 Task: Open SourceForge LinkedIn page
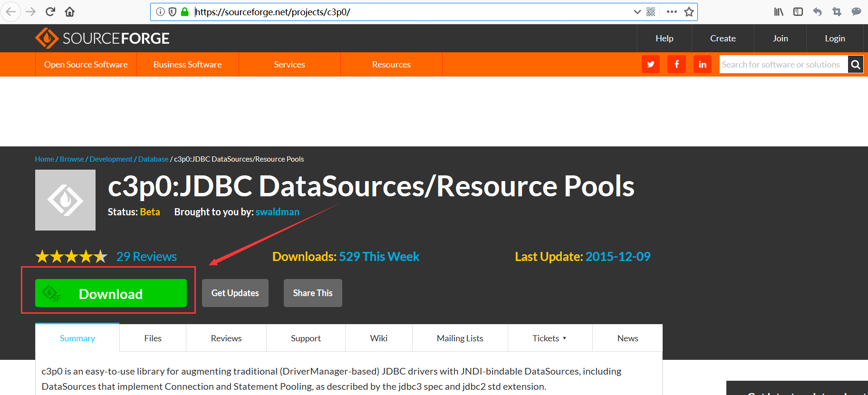coord(703,64)
